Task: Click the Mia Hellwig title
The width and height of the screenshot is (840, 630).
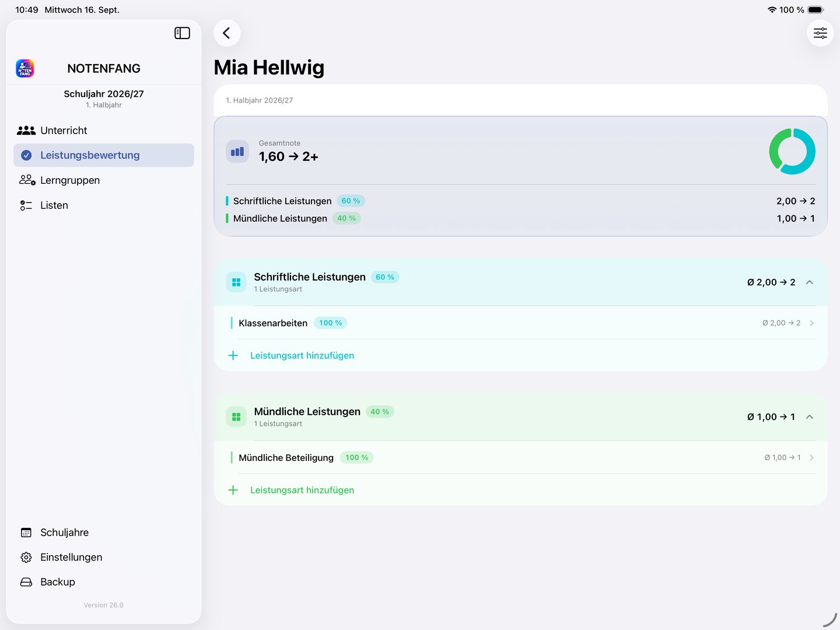Action: (x=269, y=68)
